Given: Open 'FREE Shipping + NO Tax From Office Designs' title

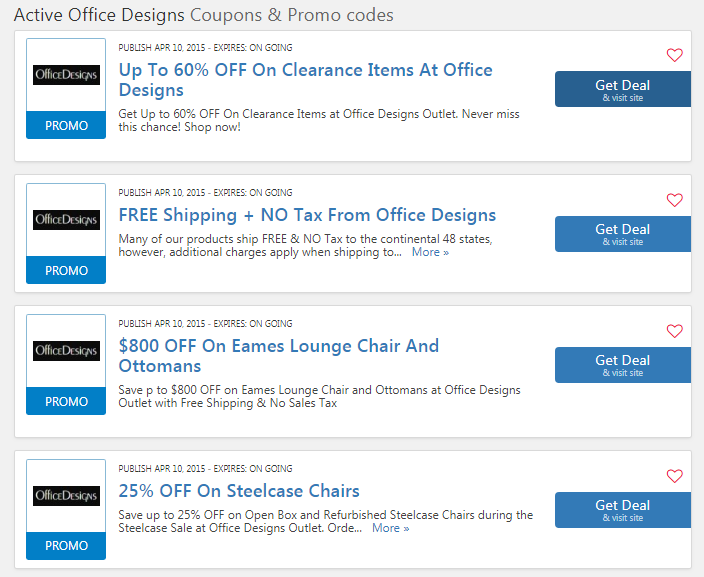Looking at the screenshot, I should tap(307, 215).
